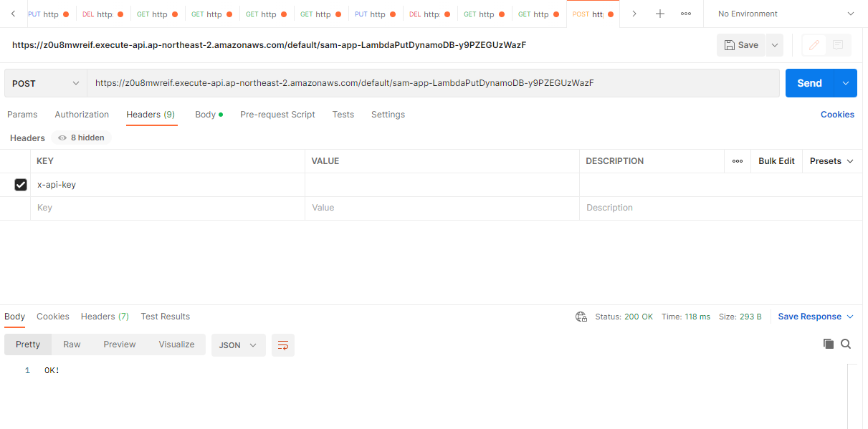This screenshot has height=429, width=868.
Task: Switch to the Preview response view
Action: click(120, 344)
